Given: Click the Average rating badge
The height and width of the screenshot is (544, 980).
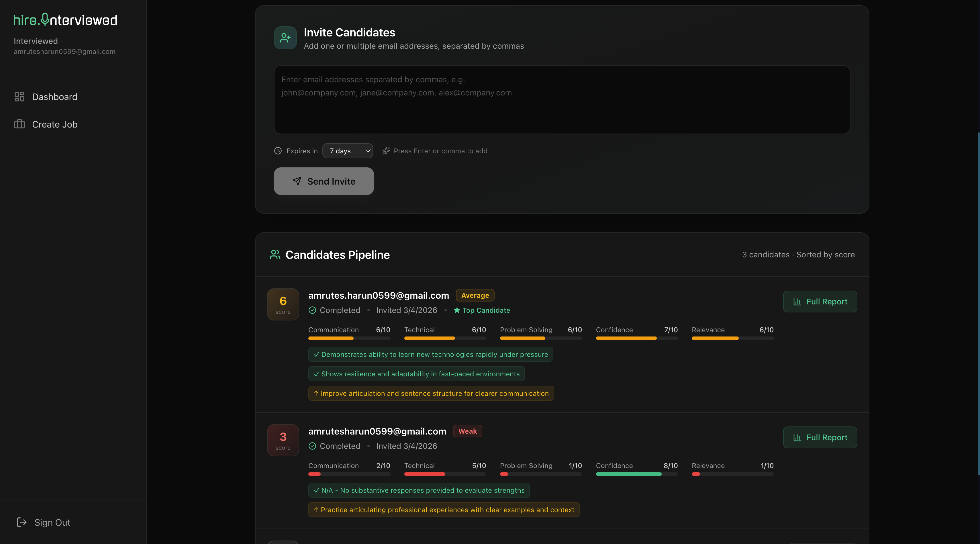Looking at the screenshot, I should click(x=475, y=295).
